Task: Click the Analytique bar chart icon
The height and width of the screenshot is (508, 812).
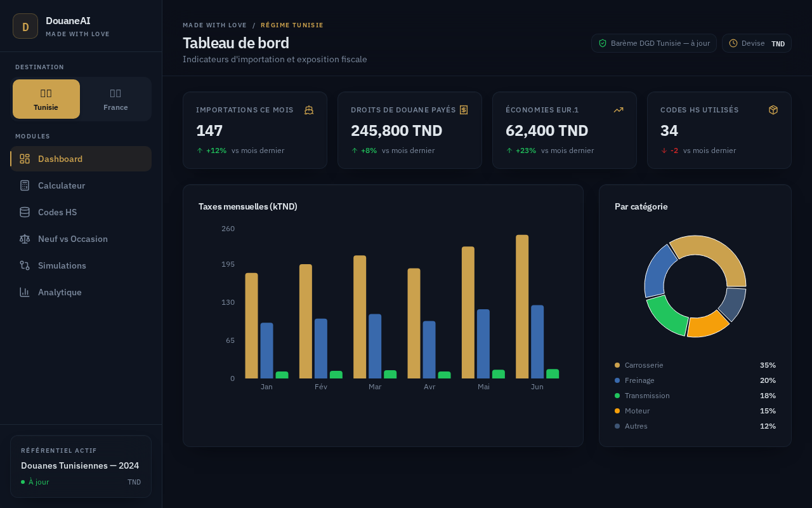Action: [25, 292]
